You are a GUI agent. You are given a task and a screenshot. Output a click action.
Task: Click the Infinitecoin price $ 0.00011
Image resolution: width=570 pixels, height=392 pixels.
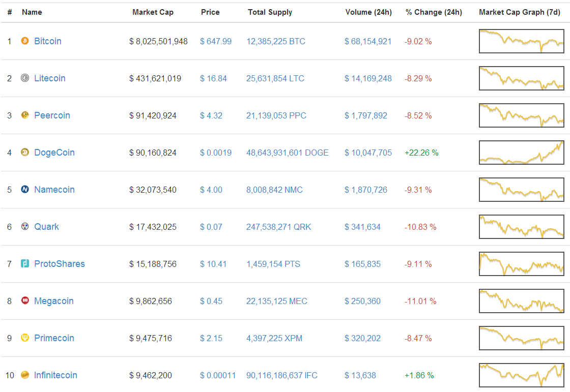(218, 375)
